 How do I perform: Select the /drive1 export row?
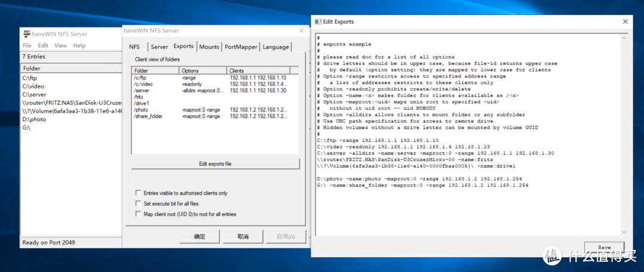(x=215, y=104)
